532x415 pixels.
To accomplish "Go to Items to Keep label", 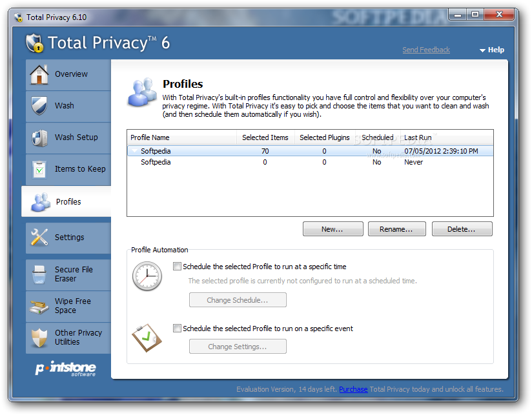I will pos(80,169).
